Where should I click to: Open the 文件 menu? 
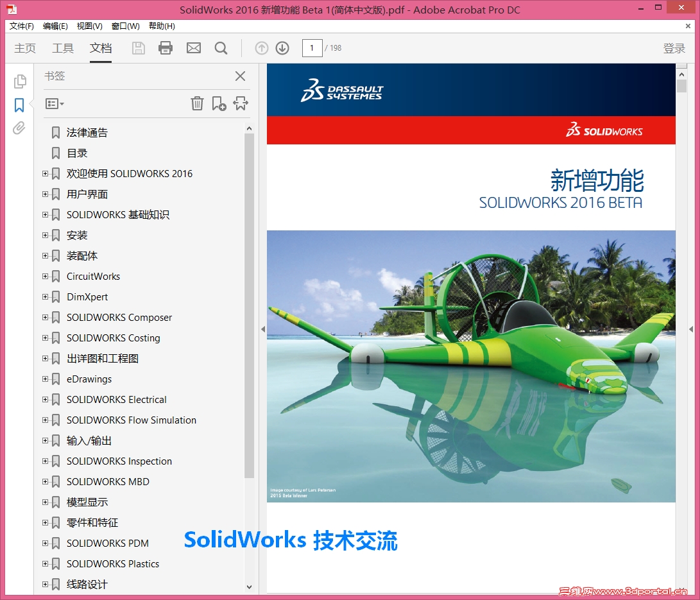[x=21, y=26]
